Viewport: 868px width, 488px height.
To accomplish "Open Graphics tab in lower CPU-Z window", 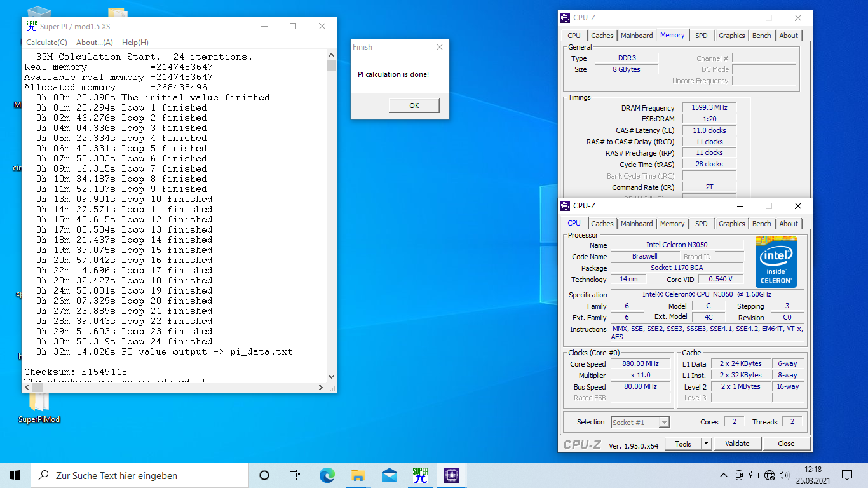I will [731, 224].
